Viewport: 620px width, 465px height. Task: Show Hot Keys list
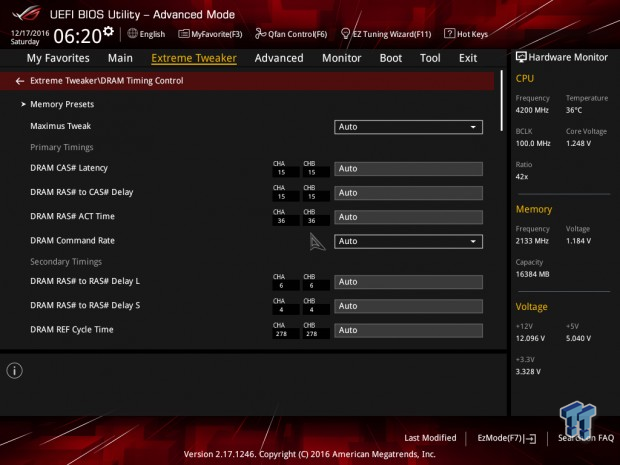pyautogui.click(x=472, y=34)
